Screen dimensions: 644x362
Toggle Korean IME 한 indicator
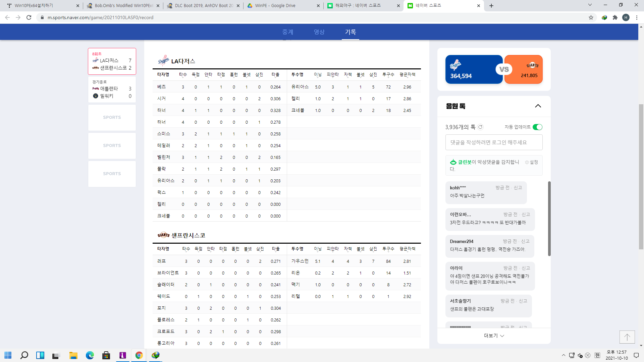point(597,355)
